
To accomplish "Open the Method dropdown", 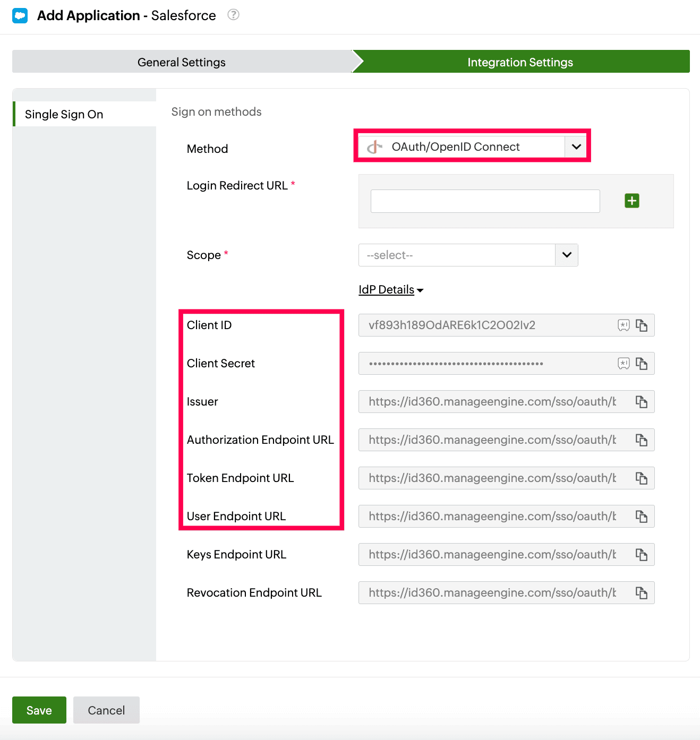I will (x=576, y=147).
